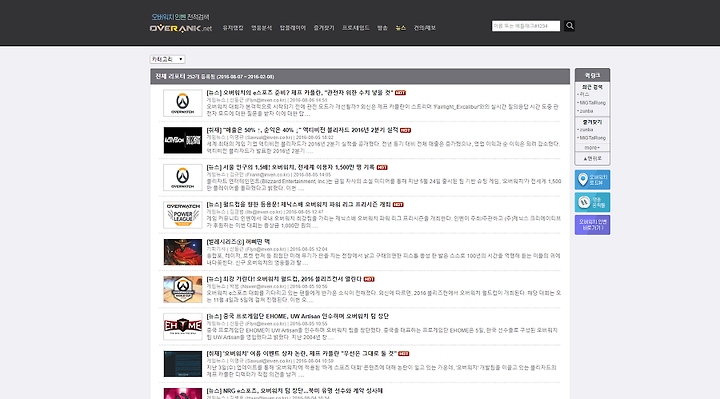Select zunba under sidebar 즐겨찾기
Viewport: 720px width, 399px height.
click(586, 130)
